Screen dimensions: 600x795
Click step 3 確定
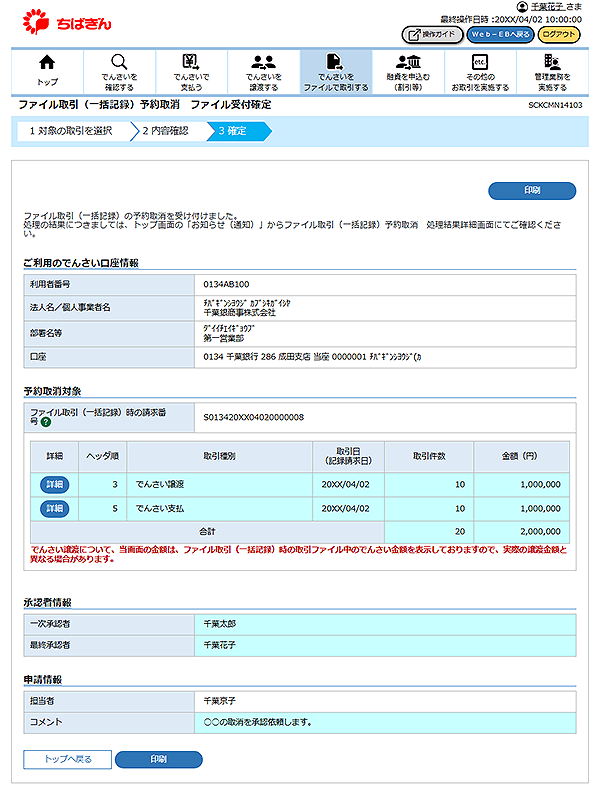coord(238,131)
